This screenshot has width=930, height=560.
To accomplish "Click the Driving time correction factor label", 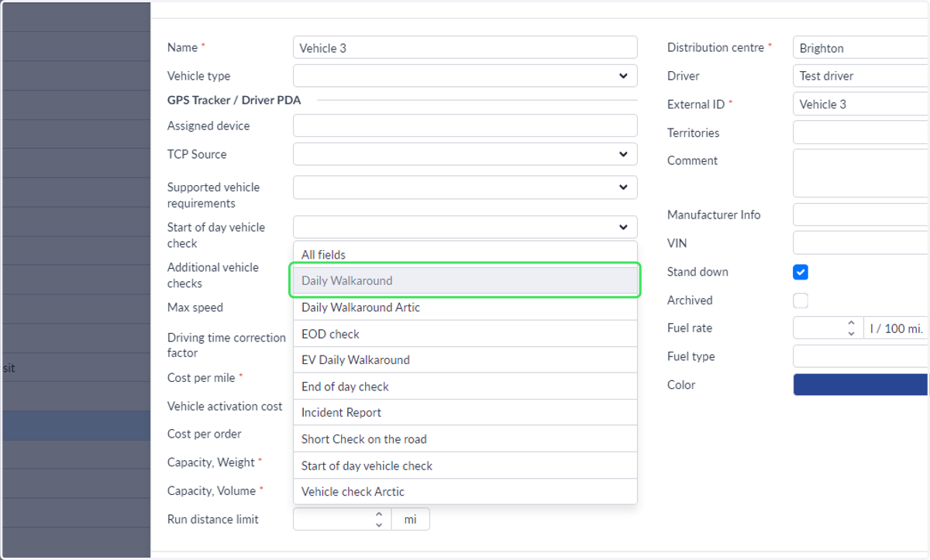I will (x=226, y=345).
